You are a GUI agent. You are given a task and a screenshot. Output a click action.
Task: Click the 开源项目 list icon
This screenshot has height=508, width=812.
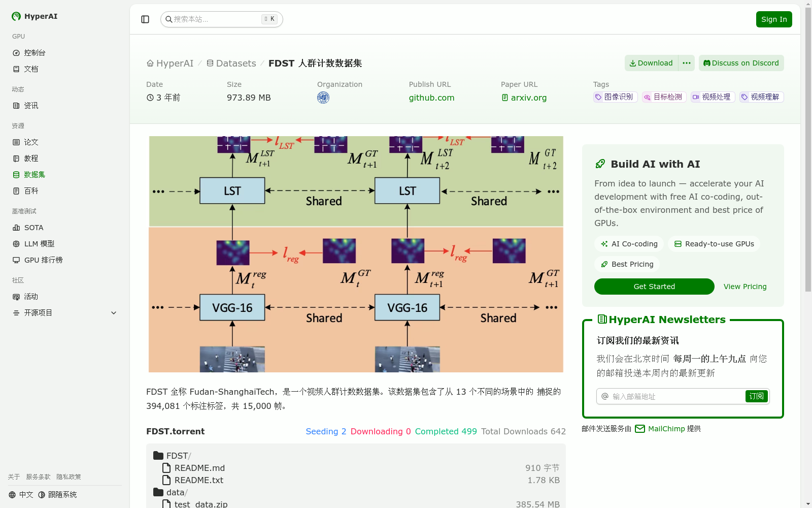16,313
